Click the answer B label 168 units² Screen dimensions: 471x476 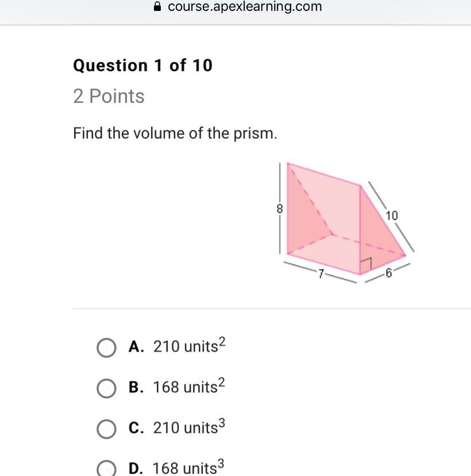click(189, 386)
